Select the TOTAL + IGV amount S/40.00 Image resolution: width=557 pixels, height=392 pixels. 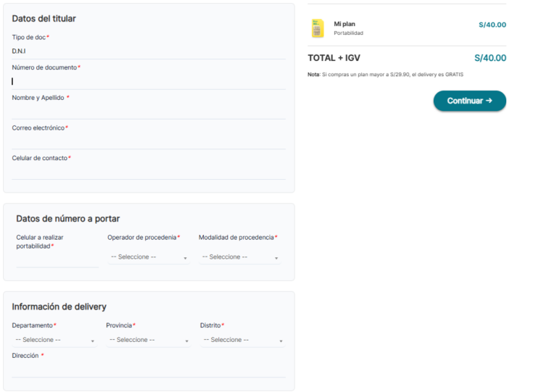[490, 58]
